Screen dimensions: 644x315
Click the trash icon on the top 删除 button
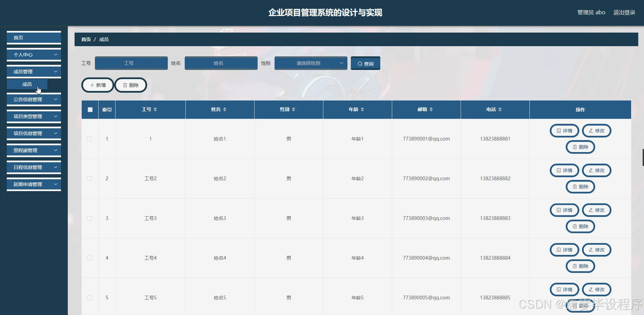125,85
